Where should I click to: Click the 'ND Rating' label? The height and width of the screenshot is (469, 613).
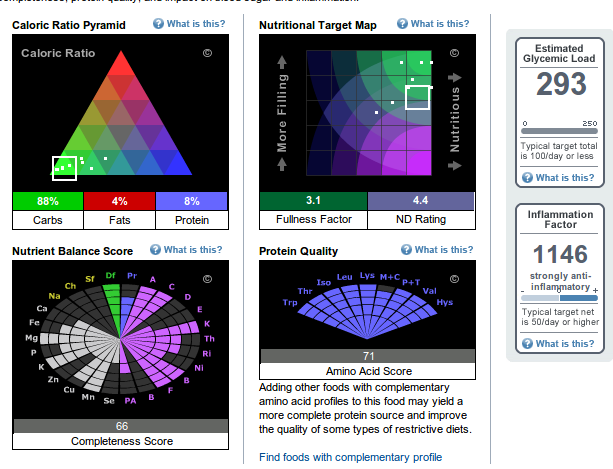tap(421, 219)
